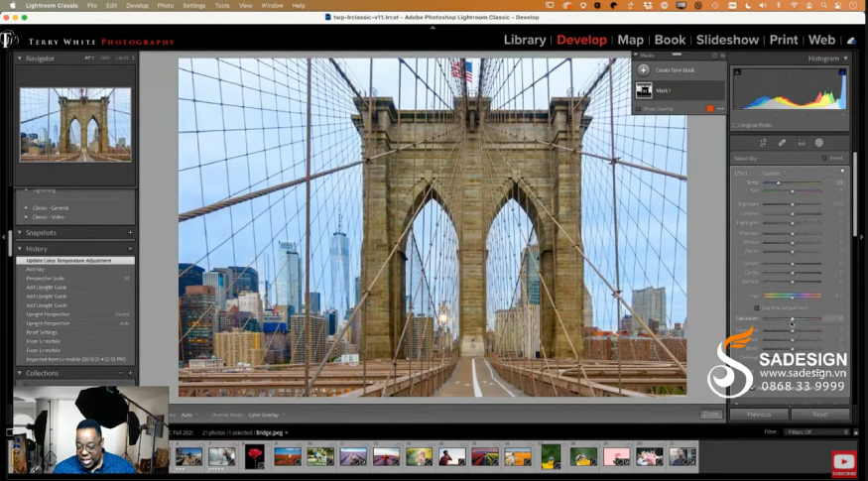Expand Classic - Video preset group

[x=26, y=217]
